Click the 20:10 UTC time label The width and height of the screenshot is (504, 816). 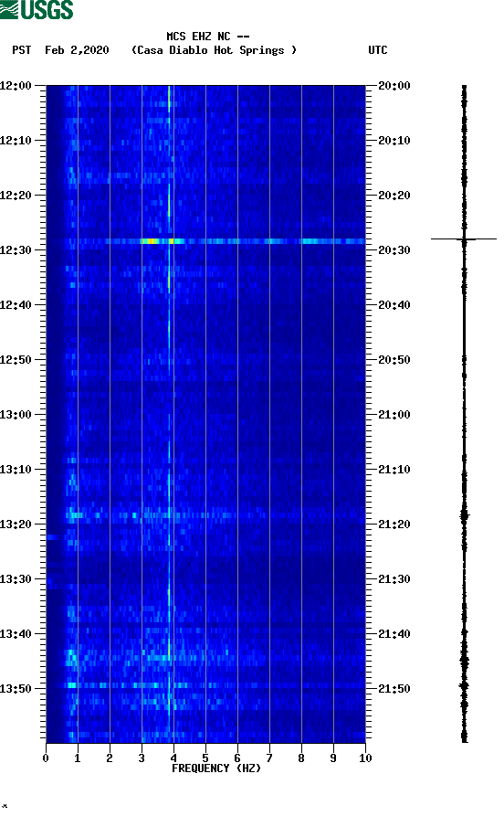point(394,141)
